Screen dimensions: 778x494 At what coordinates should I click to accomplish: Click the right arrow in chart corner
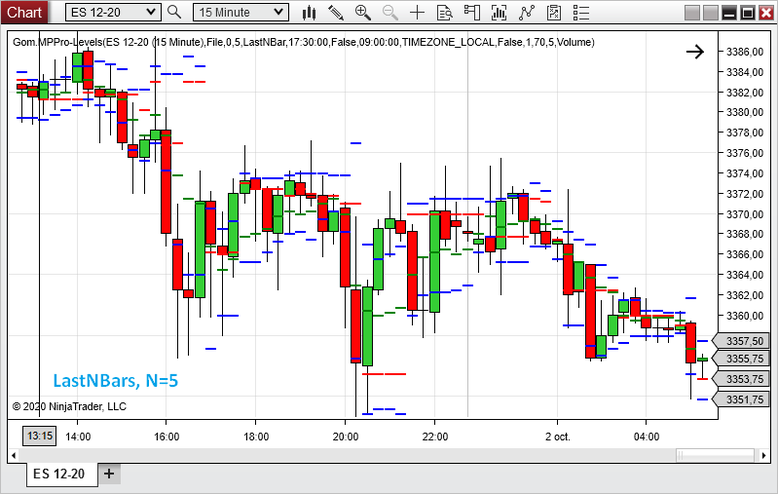(x=695, y=52)
